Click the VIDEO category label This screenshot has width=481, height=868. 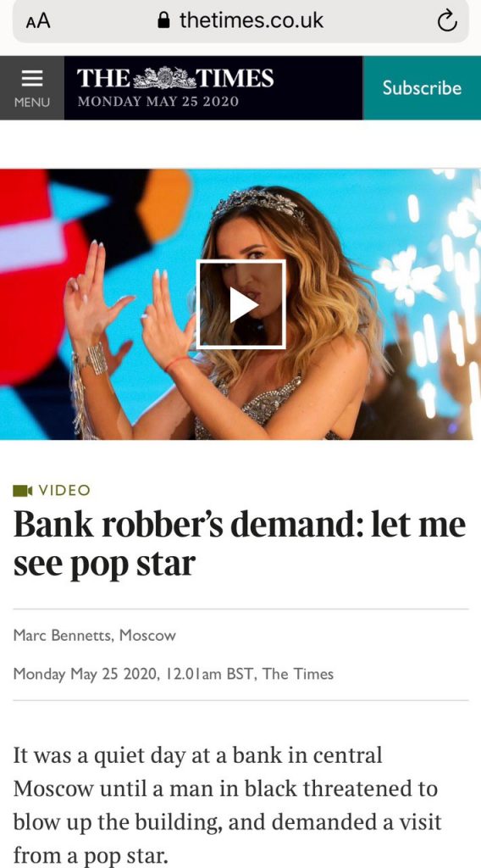[x=64, y=491]
